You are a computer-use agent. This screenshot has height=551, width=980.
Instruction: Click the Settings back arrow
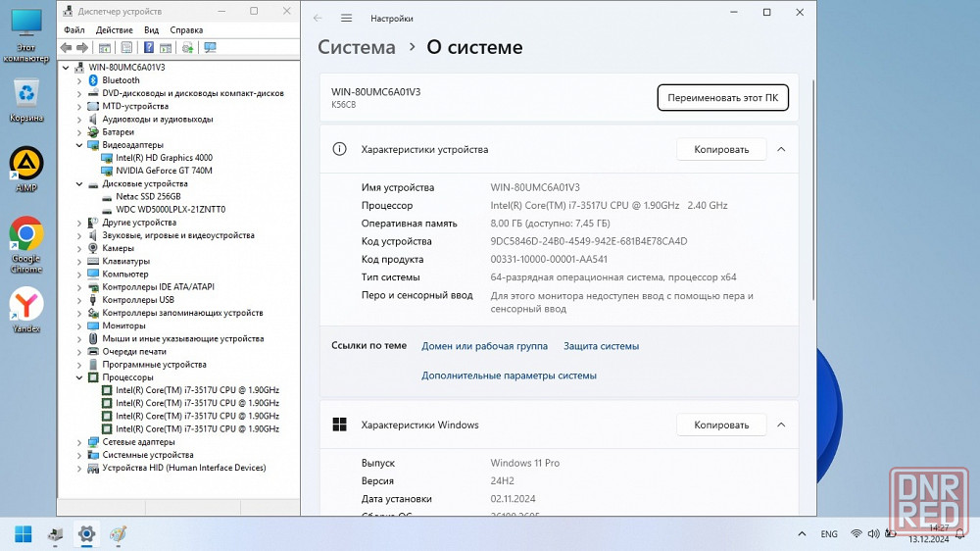[318, 18]
